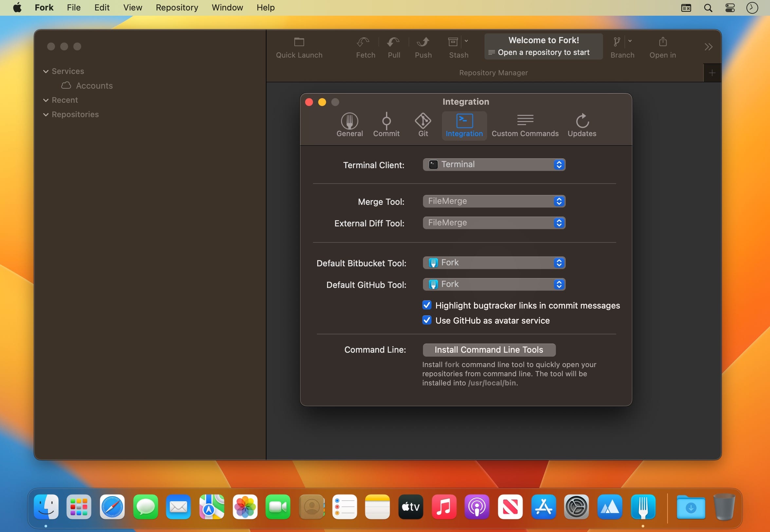Screen dimensions: 770x532
Task: Uncheck Use GitHub as avatar service
Action: click(427, 320)
